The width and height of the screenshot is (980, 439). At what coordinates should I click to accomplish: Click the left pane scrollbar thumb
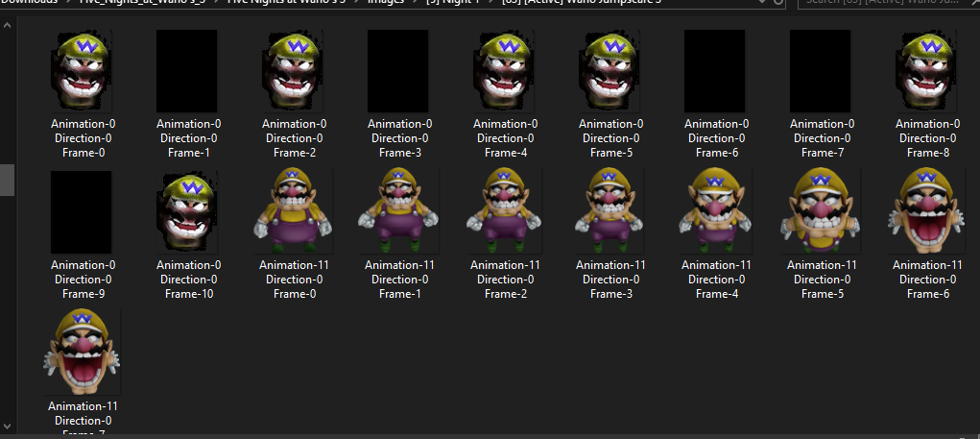7,180
